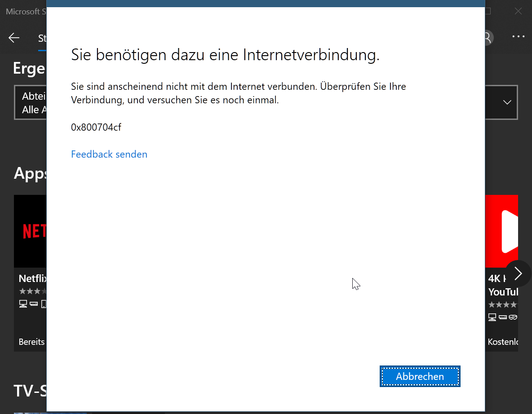Screen dimensions: 532x414
Task: Click the dialog heading about Internetverbindung
Action: (225, 55)
